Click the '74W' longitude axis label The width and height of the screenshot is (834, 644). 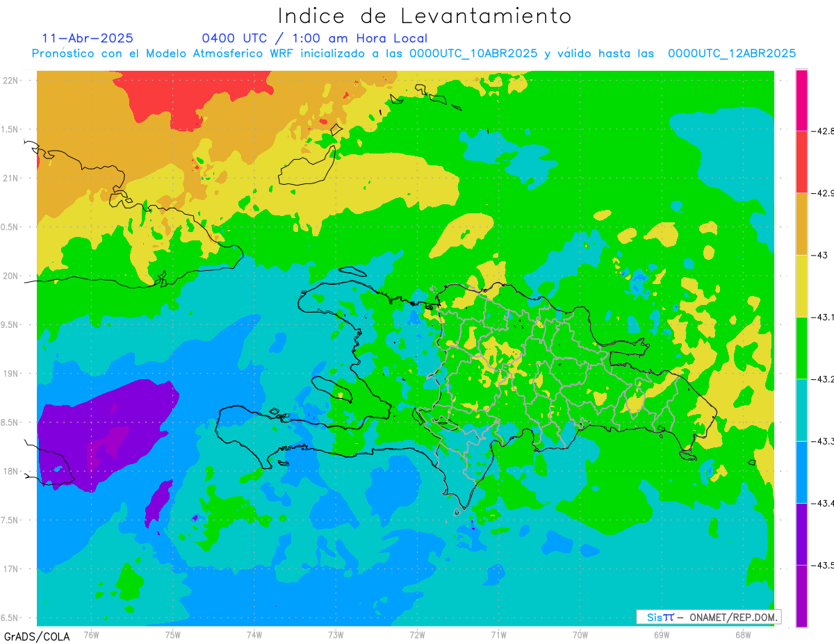coord(254,634)
